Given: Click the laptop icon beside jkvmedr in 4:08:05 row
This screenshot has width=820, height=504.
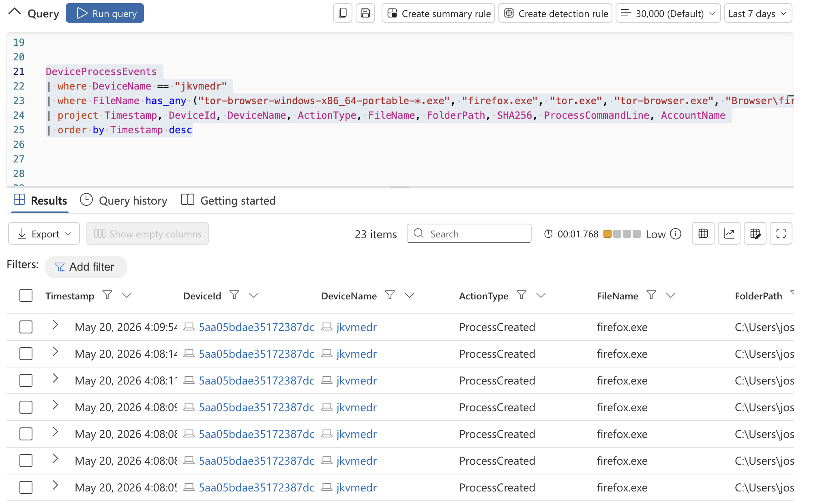Looking at the screenshot, I should (327, 487).
